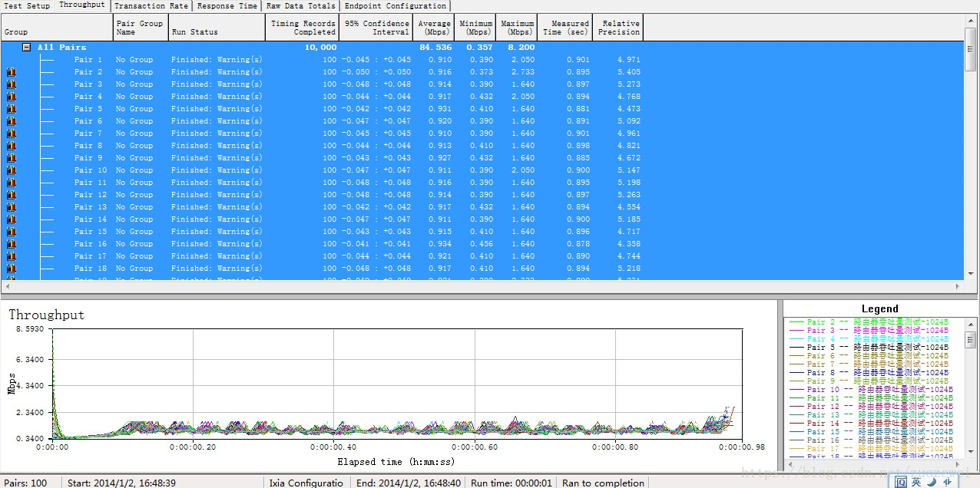
Task: Click the warning icon beside Pair 13
Action: pos(11,207)
